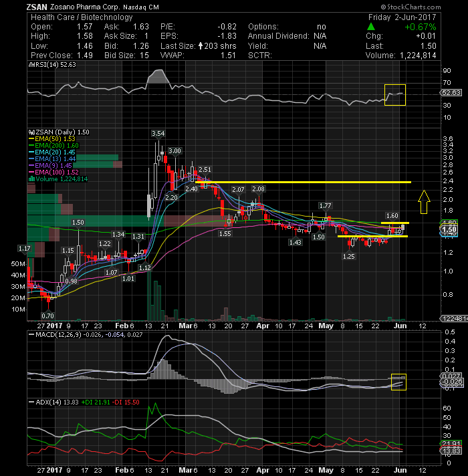Click the green up-triangle change indicator

371,27
